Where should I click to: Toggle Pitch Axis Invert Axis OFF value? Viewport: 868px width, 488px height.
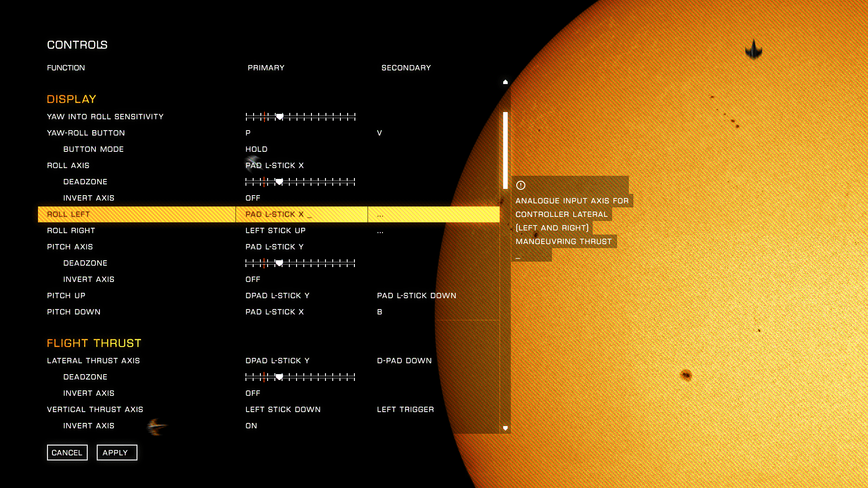[x=253, y=279]
